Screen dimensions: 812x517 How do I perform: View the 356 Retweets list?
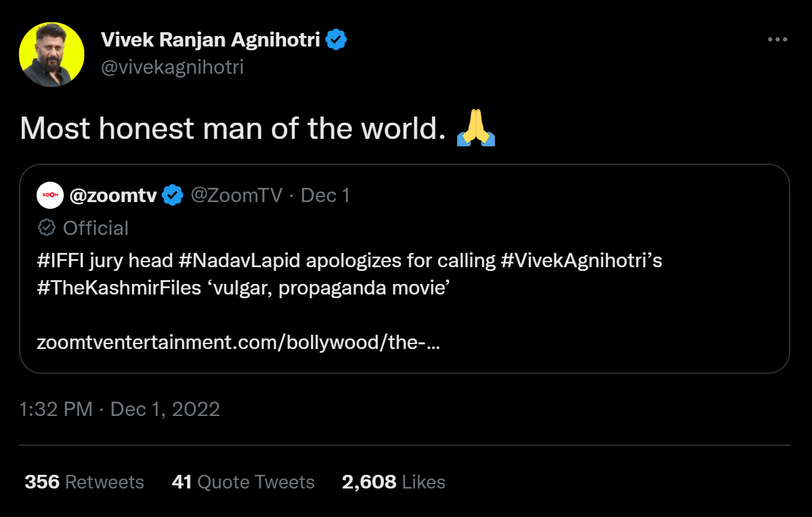coord(84,482)
